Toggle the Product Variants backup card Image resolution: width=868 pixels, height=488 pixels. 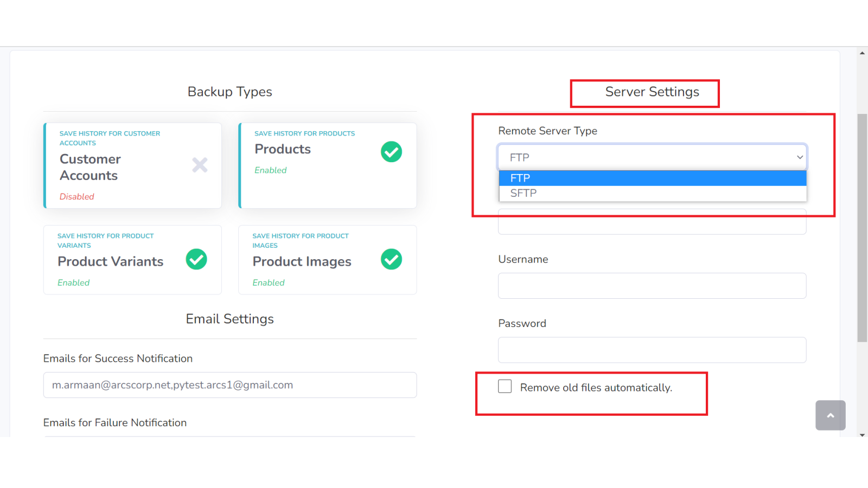132,260
